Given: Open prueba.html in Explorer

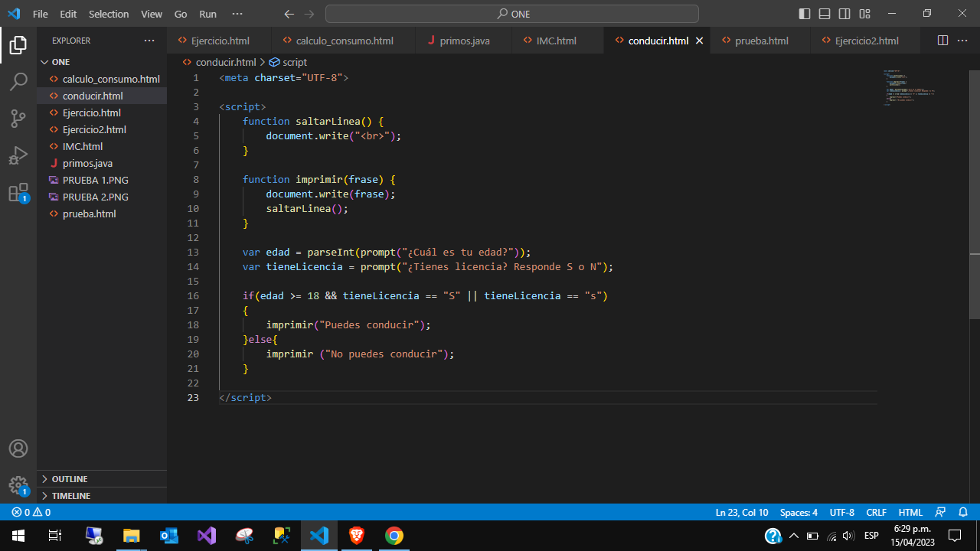Looking at the screenshot, I should pyautogui.click(x=102, y=214).
